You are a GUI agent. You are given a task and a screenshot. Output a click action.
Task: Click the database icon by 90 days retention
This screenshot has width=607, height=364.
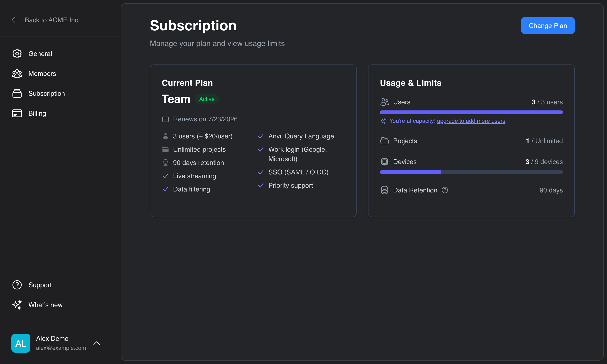[x=166, y=162]
